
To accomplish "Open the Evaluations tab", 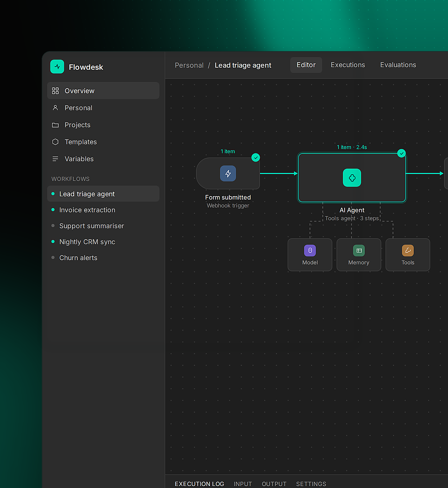I will click(398, 65).
